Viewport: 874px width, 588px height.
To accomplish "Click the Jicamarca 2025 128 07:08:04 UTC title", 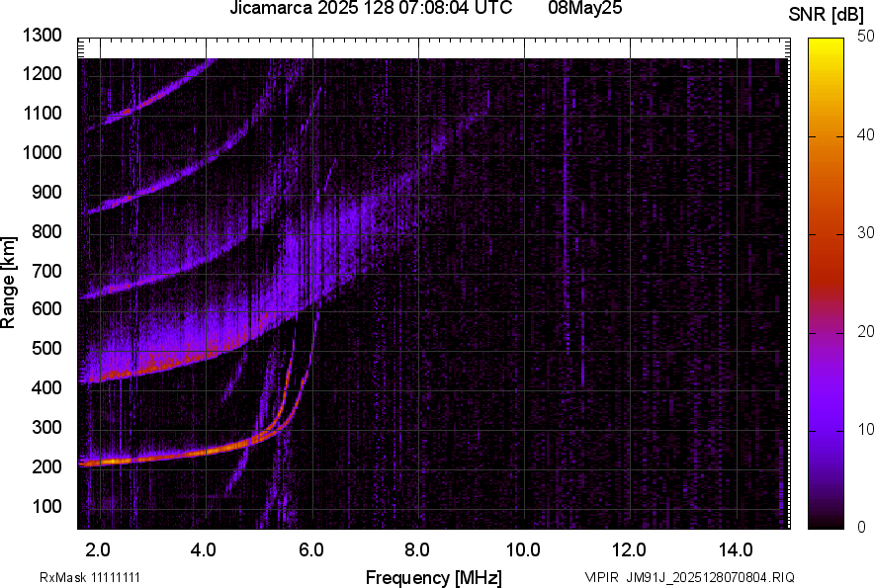I will pos(371,8).
